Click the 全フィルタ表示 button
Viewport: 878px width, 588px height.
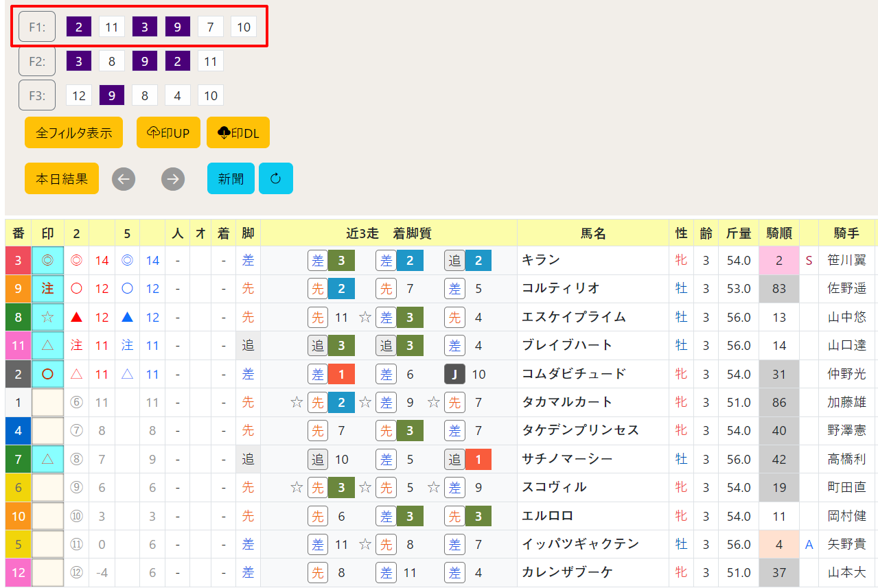73,132
